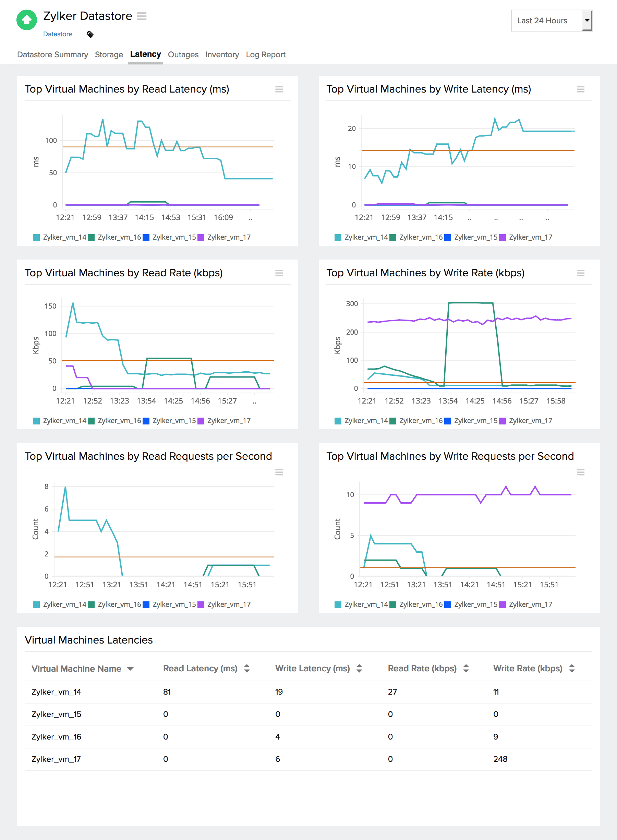Click the Datastore breadcrumb link
This screenshot has height=840, width=617.
click(x=58, y=34)
